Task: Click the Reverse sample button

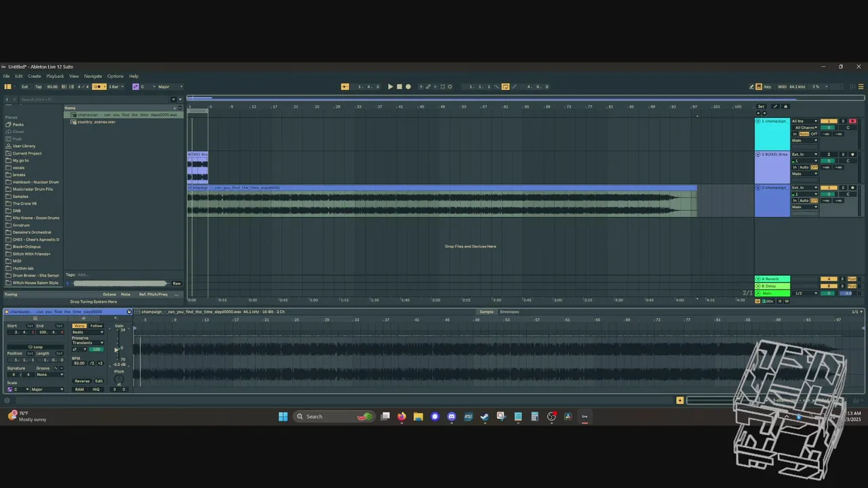Action: 82,381
